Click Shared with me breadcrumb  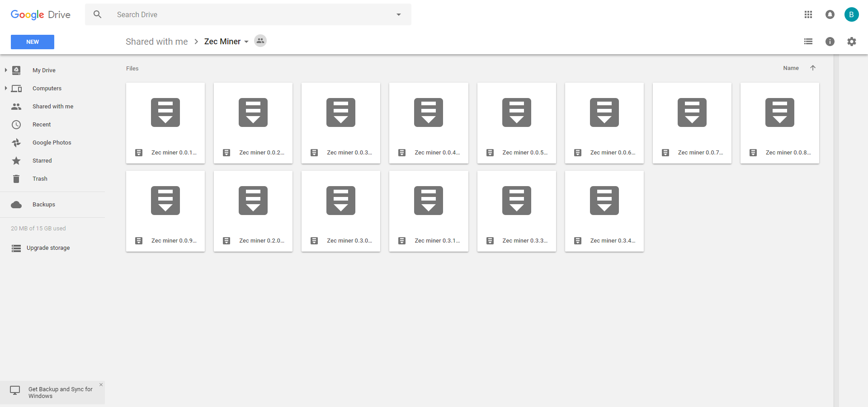click(156, 42)
